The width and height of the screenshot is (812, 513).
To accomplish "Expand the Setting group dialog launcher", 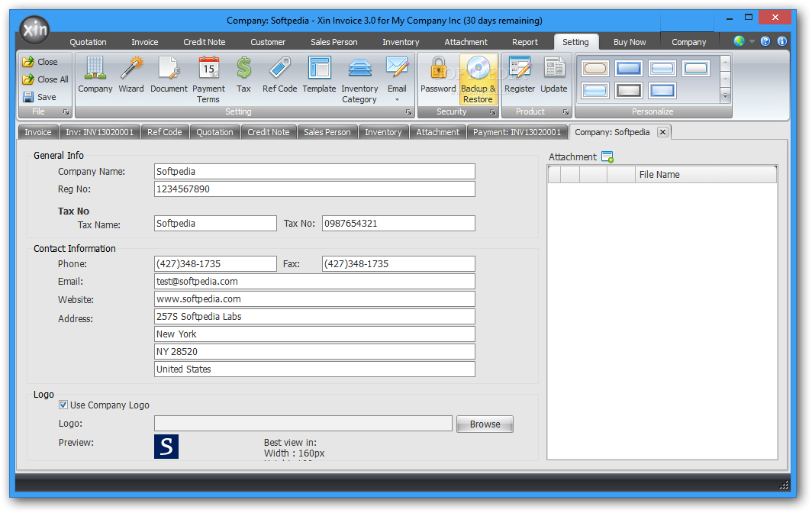I will click(408, 112).
